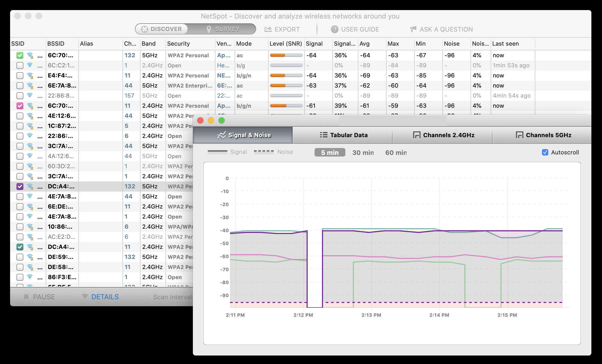Click the Export button

tap(282, 29)
